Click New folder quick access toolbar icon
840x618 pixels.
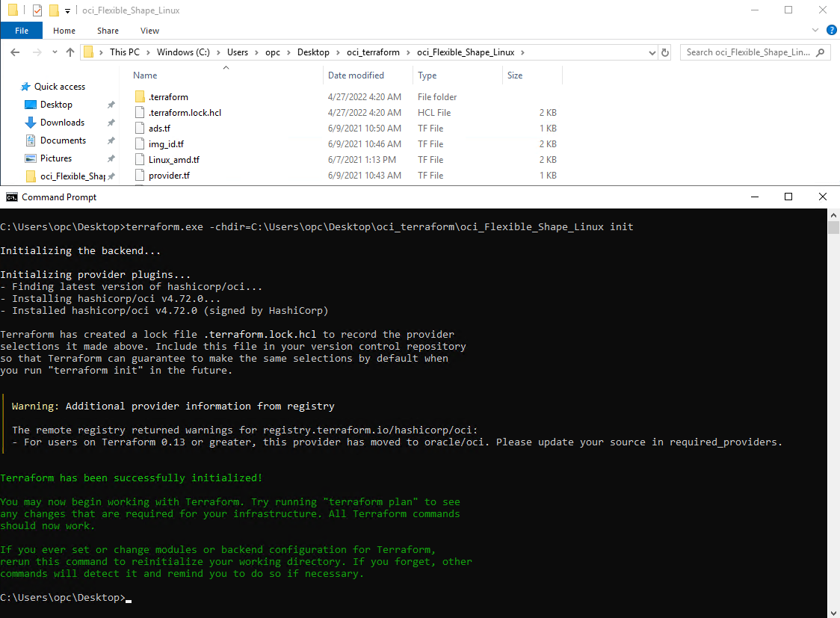point(54,10)
